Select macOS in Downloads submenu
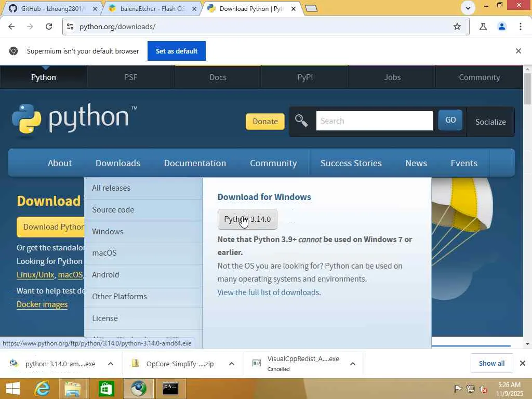The height and width of the screenshot is (399, 532). (143, 253)
